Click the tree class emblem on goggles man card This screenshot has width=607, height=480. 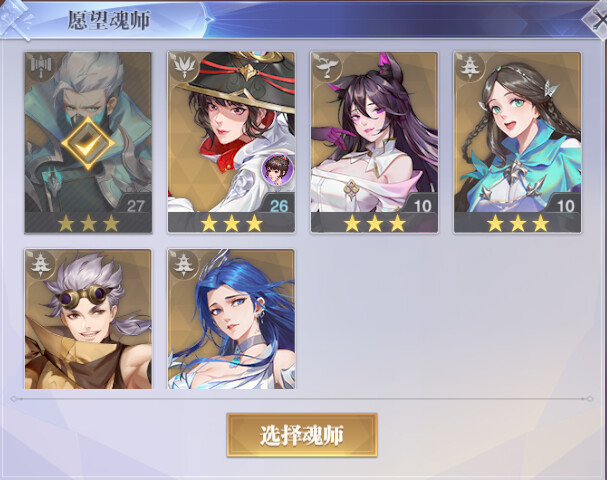41,264
